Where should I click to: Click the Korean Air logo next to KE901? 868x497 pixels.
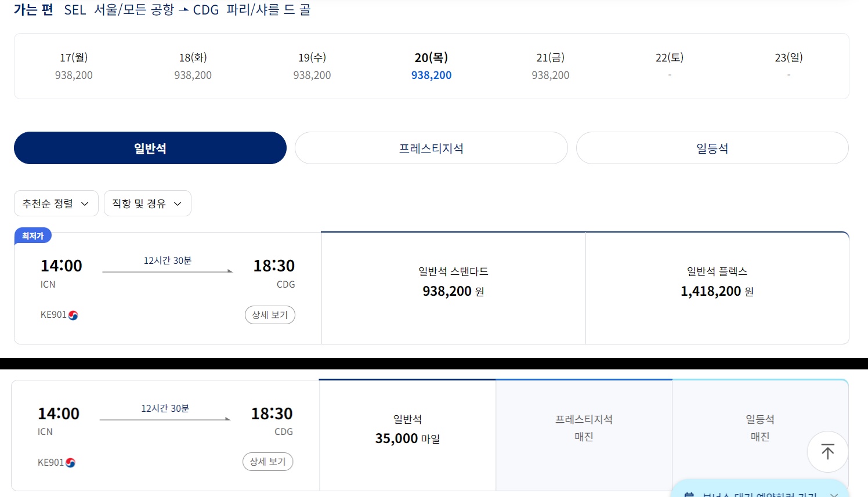pos(71,315)
